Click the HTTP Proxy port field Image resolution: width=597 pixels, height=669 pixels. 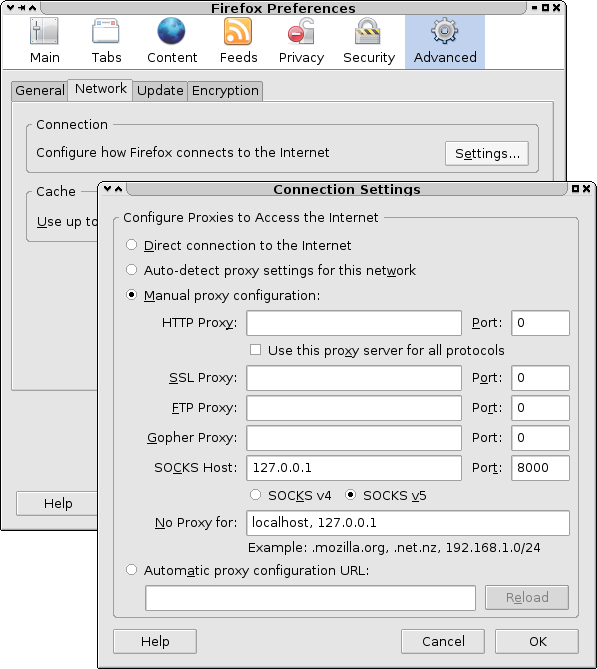[x=540, y=323]
